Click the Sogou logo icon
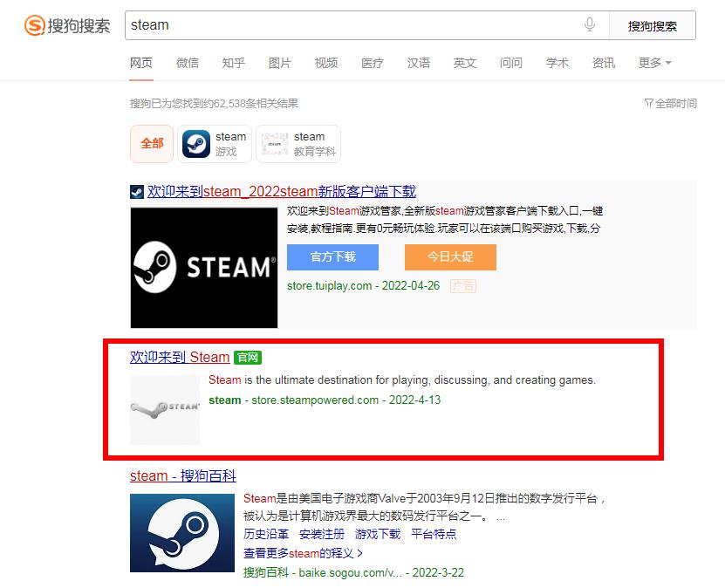This screenshot has width=725, height=588. [x=35, y=25]
